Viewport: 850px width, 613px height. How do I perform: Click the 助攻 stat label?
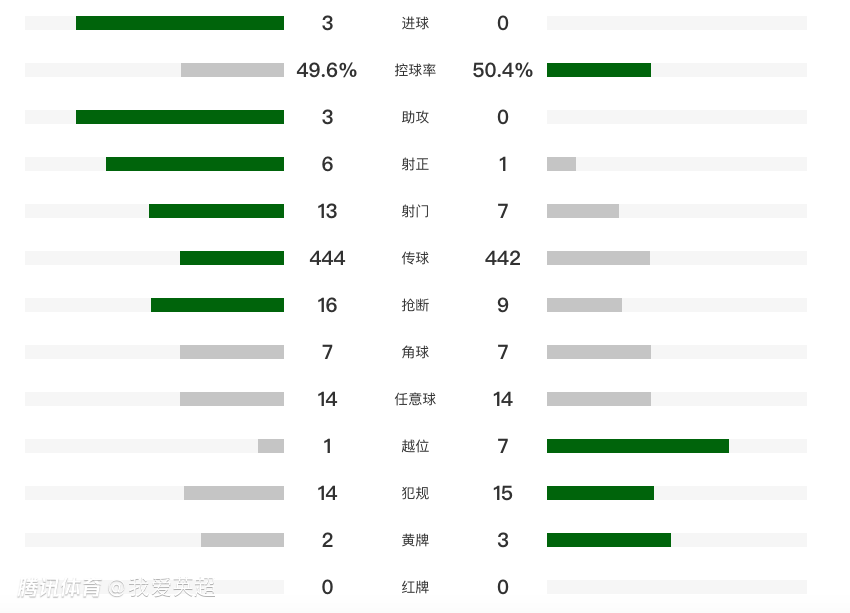coord(415,117)
